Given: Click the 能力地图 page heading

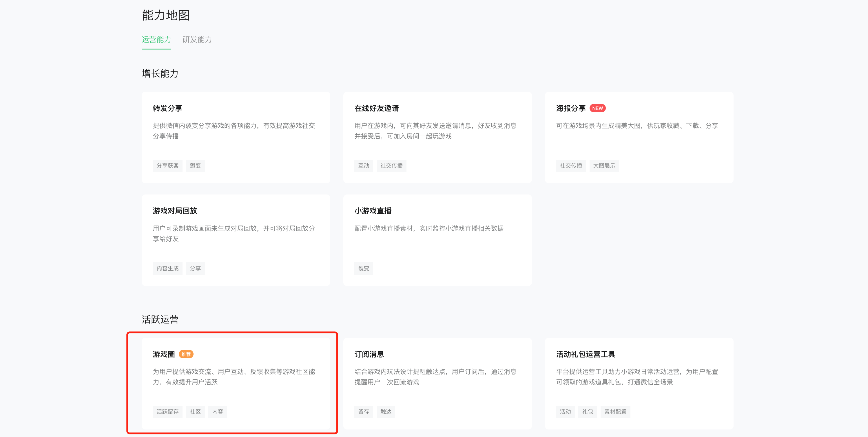Looking at the screenshot, I should 166,15.
